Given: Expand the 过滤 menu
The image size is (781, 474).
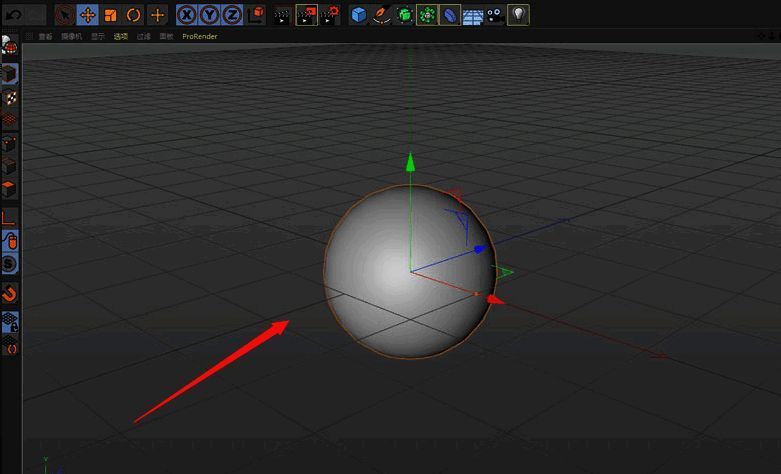Looking at the screenshot, I should [x=143, y=36].
